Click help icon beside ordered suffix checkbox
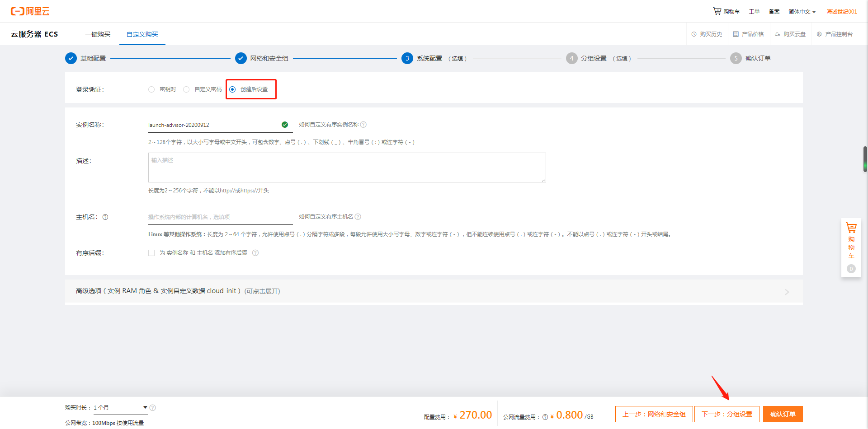The width and height of the screenshot is (868, 429). (255, 253)
